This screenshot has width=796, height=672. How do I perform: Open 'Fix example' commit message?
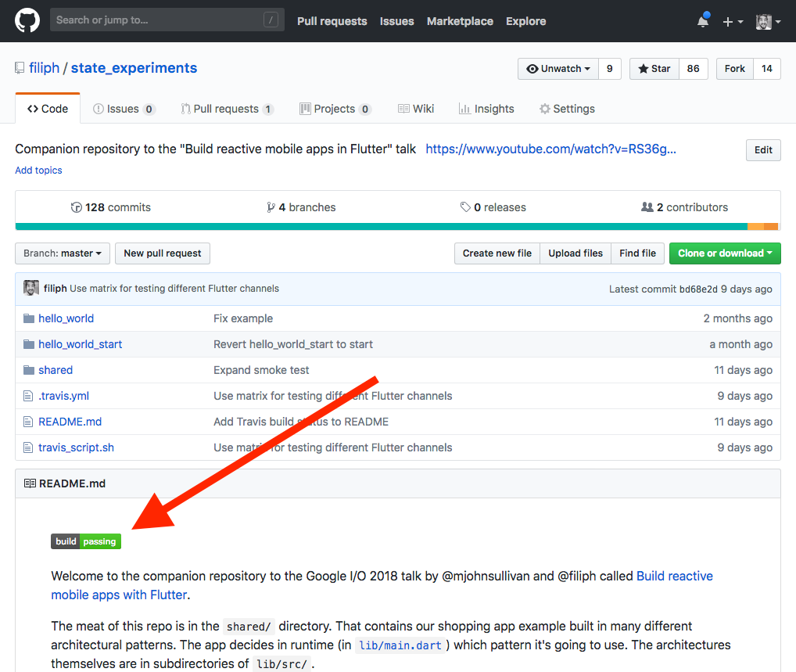coord(243,318)
